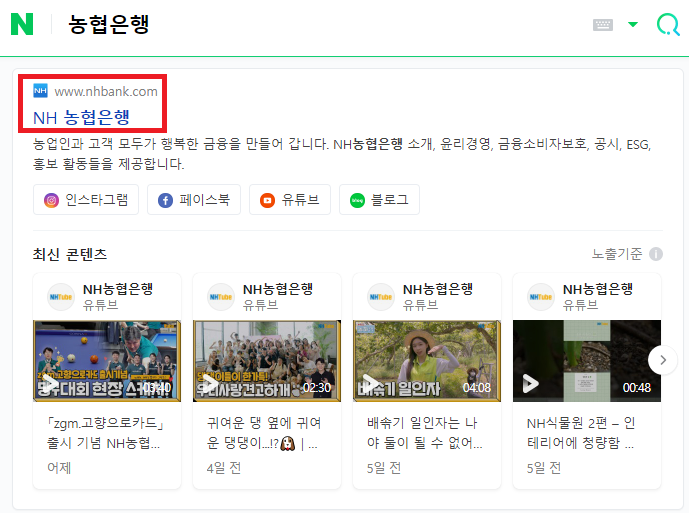Click NHTube avatar on the NH식물원 card
689x513 pixels.
point(540,297)
